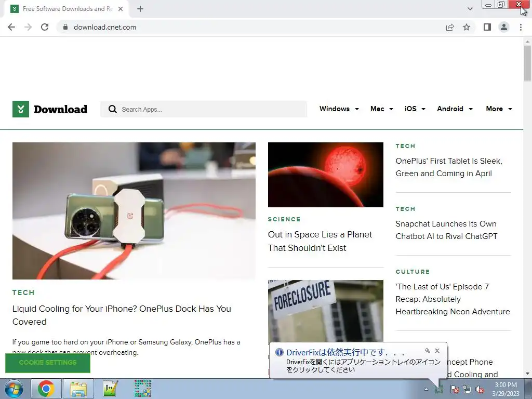Expand the iOS dropdown menu
This screenshot has height=399, width=532.
(415, 109)
